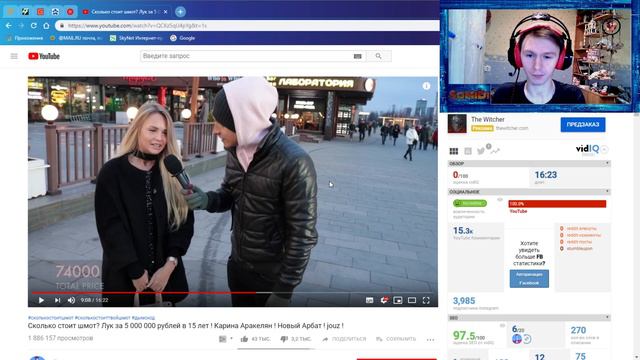Collapse the SEO section
Viewport: 640px width, 360px height.
607,318
